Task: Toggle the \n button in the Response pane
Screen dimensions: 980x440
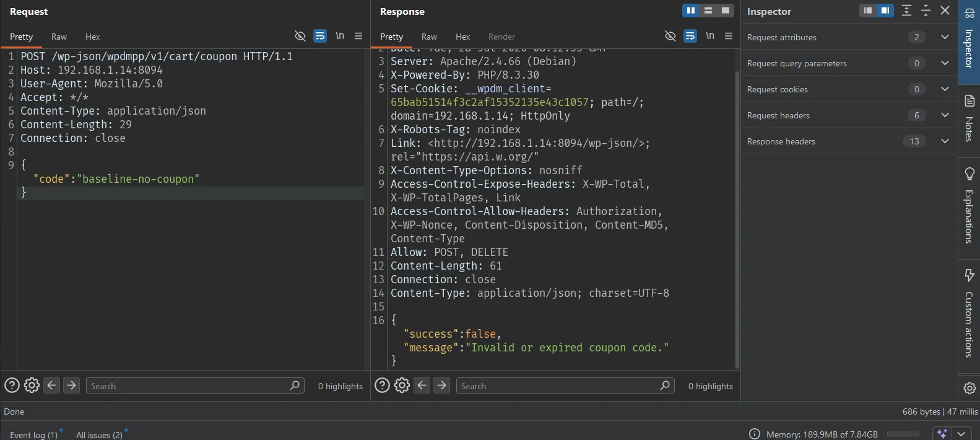Action: 710,36
